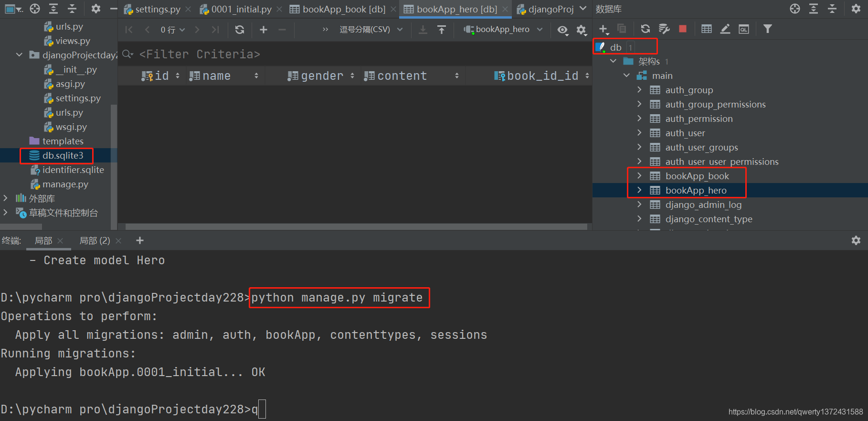Screen dimensions: 868x421
Task: Open CSV format extractor dropdown
Action: coord(371,30)
